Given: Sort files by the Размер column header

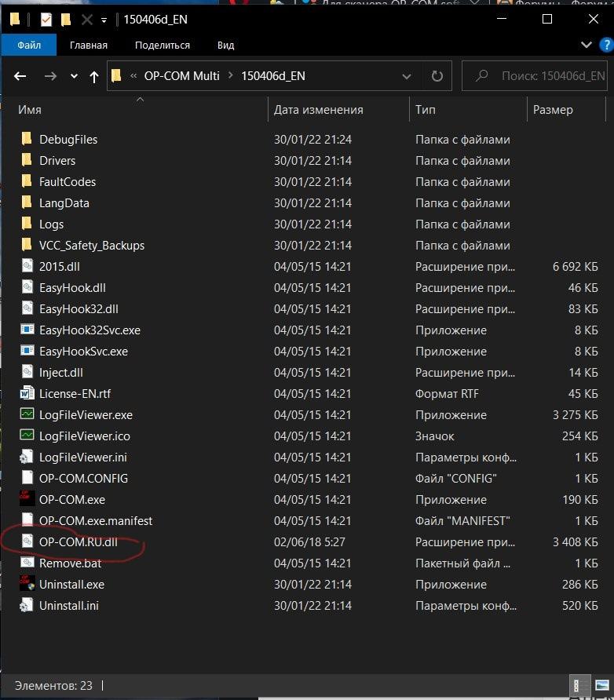Looking at the screenshot, I should coord(553,110).
